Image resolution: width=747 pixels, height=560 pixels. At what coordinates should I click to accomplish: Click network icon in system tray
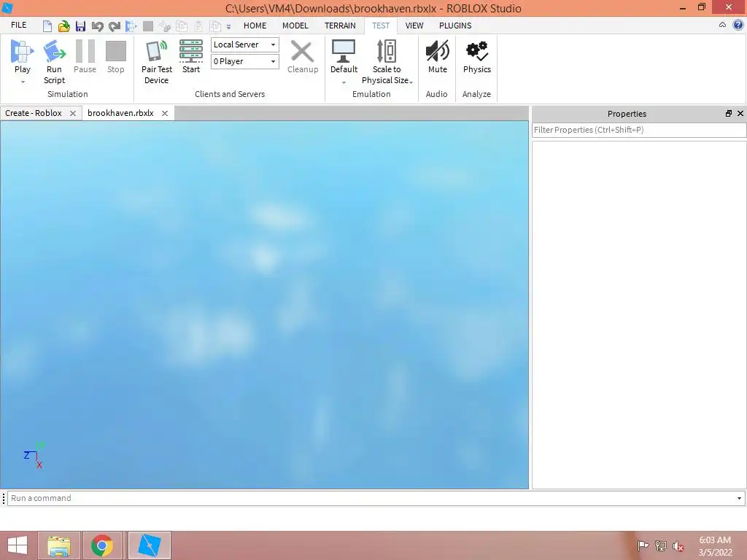(x=660, y=545)
